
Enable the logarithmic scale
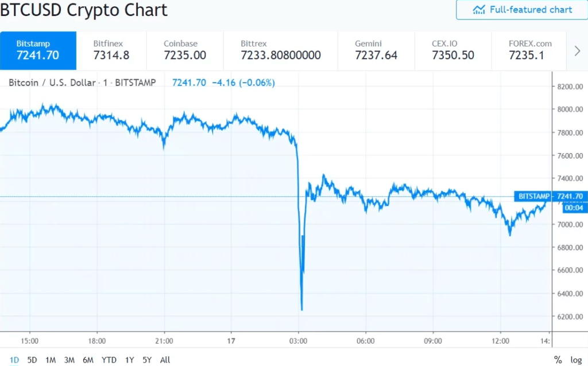coord(576,360)
